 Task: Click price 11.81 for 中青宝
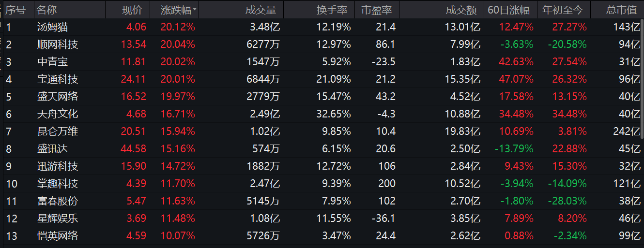pyautogui.click(x=134, y=62)
